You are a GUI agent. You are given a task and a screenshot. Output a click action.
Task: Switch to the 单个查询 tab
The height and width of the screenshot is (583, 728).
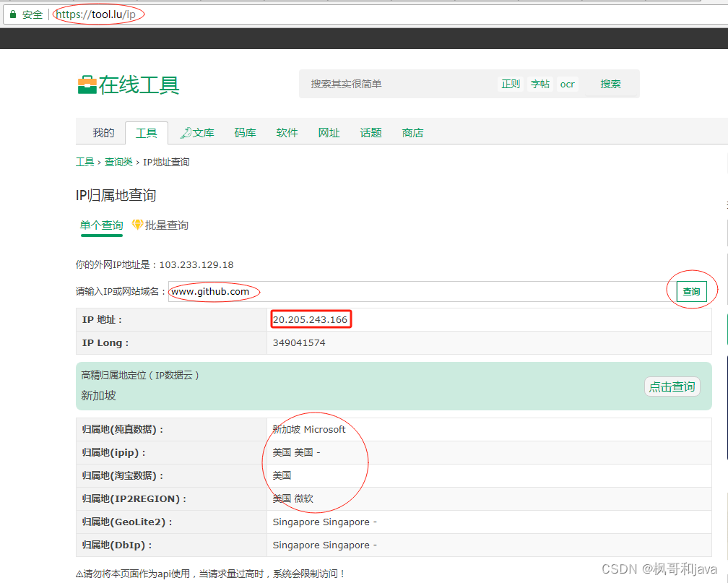pyautogui.click(x=101, y=225)
